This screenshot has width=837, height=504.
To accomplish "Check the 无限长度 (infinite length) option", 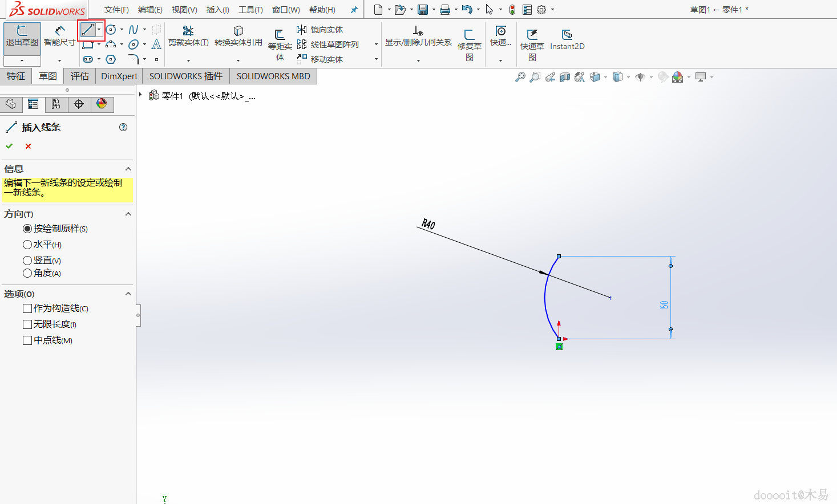I will [x=27, y=324].
